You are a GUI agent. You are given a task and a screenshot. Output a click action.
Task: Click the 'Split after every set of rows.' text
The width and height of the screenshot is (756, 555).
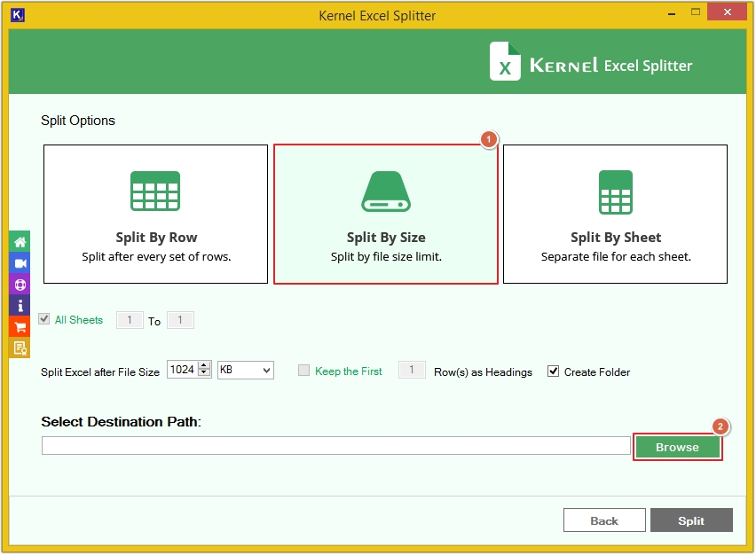[156, 257]
